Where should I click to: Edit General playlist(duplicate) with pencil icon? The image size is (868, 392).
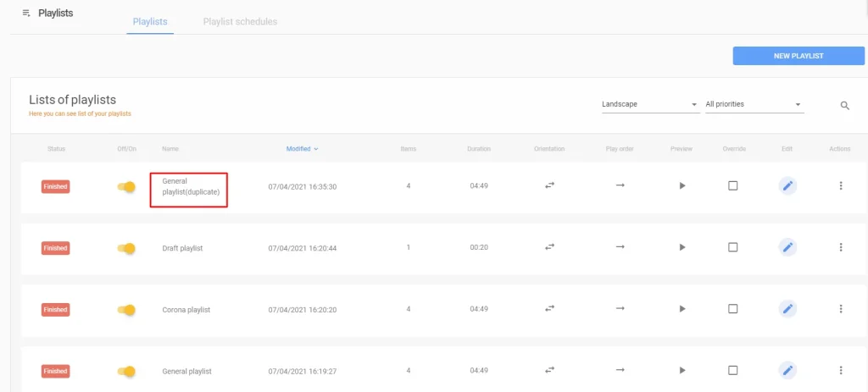click(x=787, y=185)
